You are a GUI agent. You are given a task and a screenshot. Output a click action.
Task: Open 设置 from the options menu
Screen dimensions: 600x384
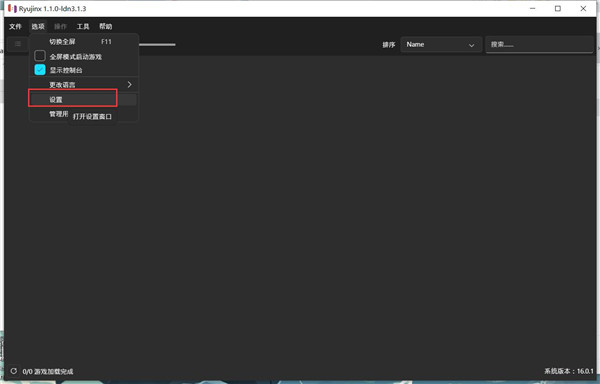[x=83, y=99]
